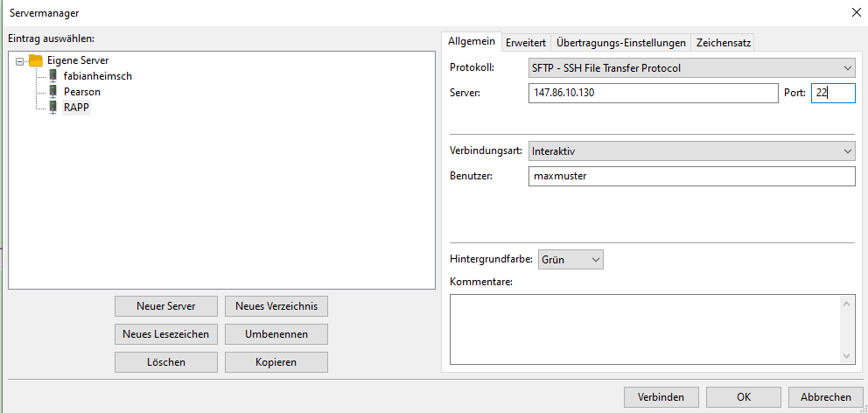Click into the Server address field

(x=653, y=93)
